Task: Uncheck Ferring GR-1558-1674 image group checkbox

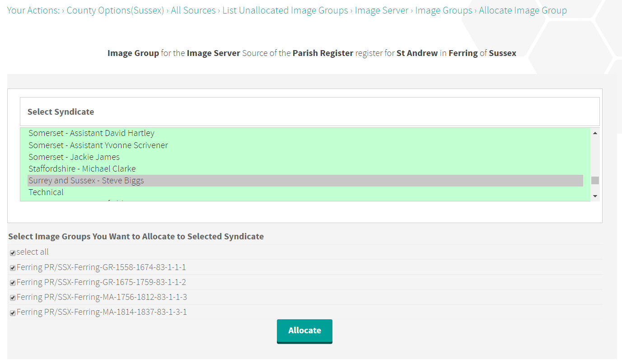Action: (x=13, y=268)
